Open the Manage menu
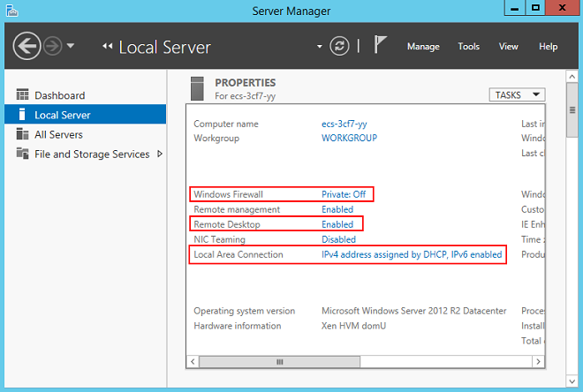 423,47
